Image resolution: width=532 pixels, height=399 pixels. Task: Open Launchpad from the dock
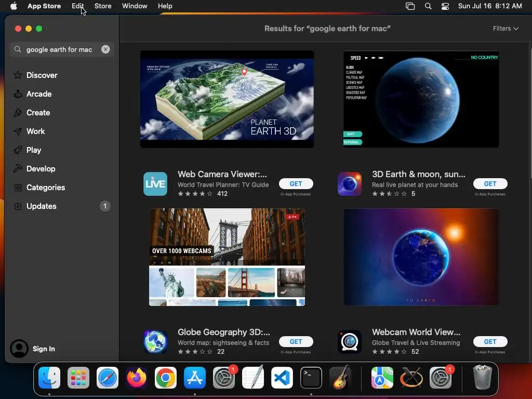78,378
